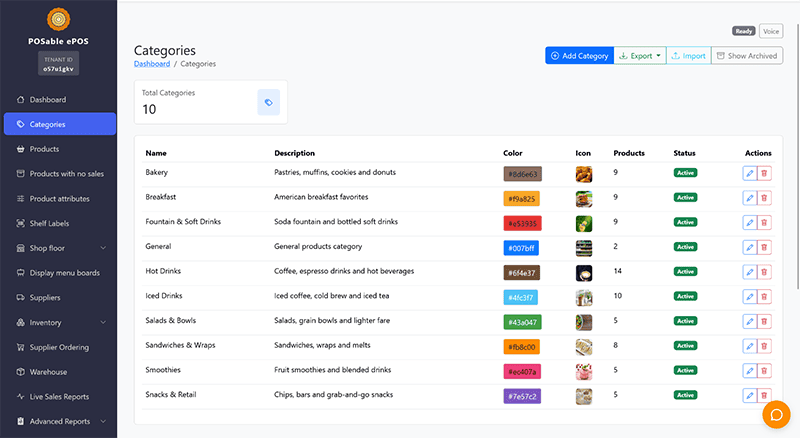Open Dashboard in the sidebar
The width and height of the screenshot is (800, 438).
point(60,100)
